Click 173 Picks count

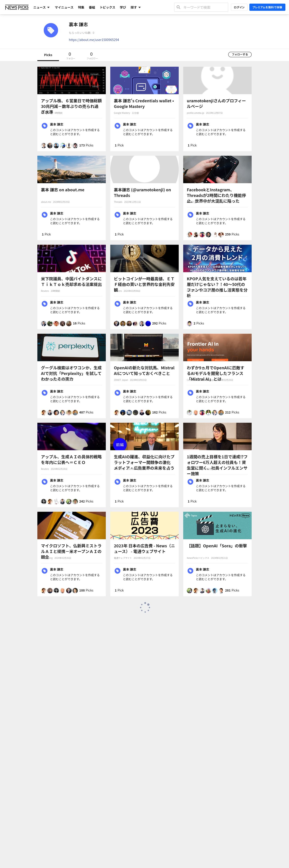coord(86,145)
